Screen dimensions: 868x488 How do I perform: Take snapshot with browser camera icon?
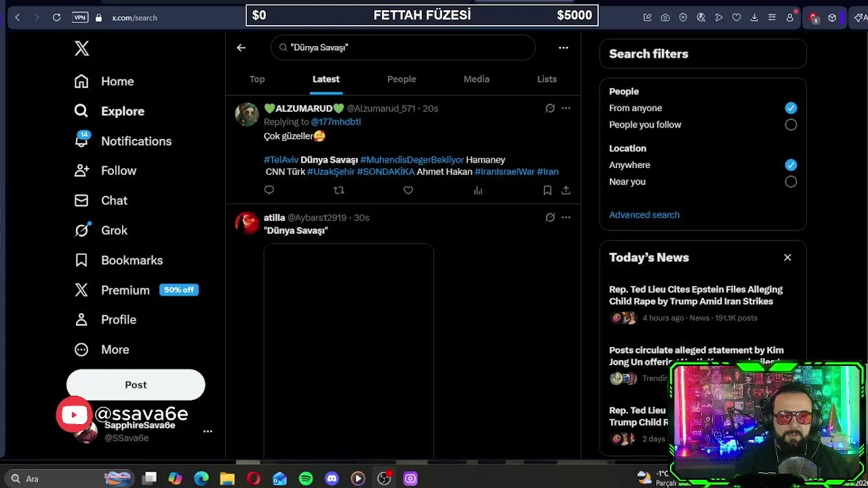(x=665, y=18)
